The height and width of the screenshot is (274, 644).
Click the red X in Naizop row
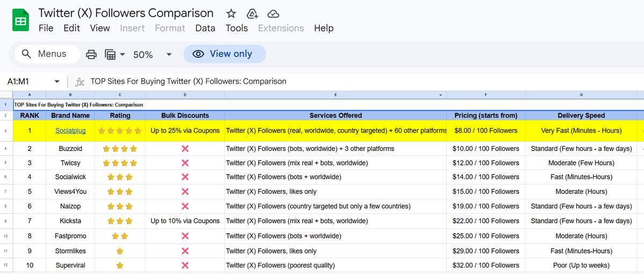click(x=185, y=206)
